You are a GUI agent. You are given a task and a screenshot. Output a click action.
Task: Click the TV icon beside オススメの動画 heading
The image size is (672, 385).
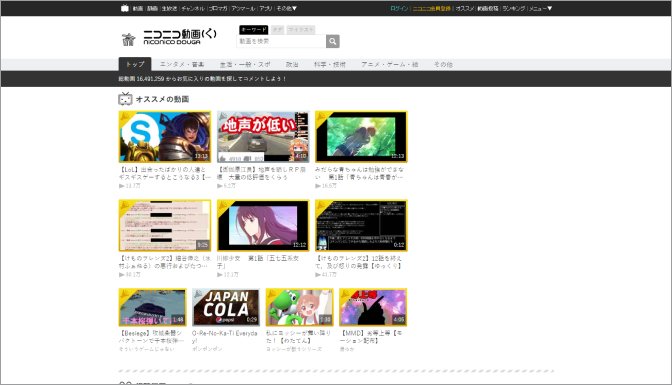pos(125,99)
